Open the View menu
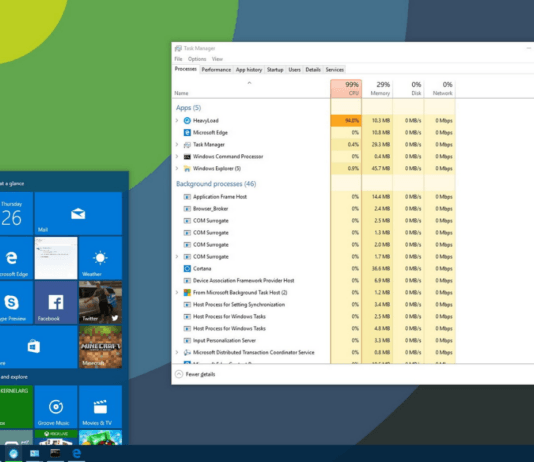 coord(217,59)
